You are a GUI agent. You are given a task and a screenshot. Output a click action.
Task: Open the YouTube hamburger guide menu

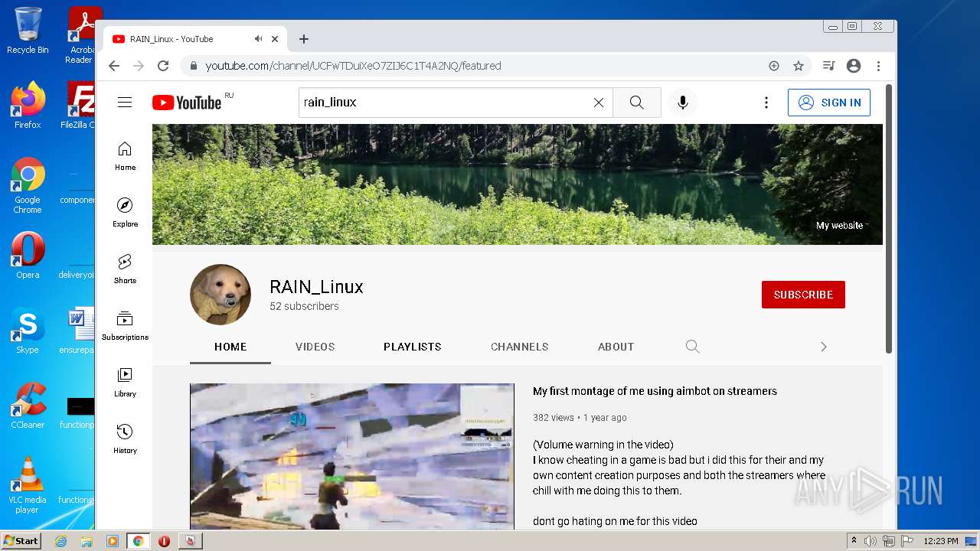tap(125, 103)
